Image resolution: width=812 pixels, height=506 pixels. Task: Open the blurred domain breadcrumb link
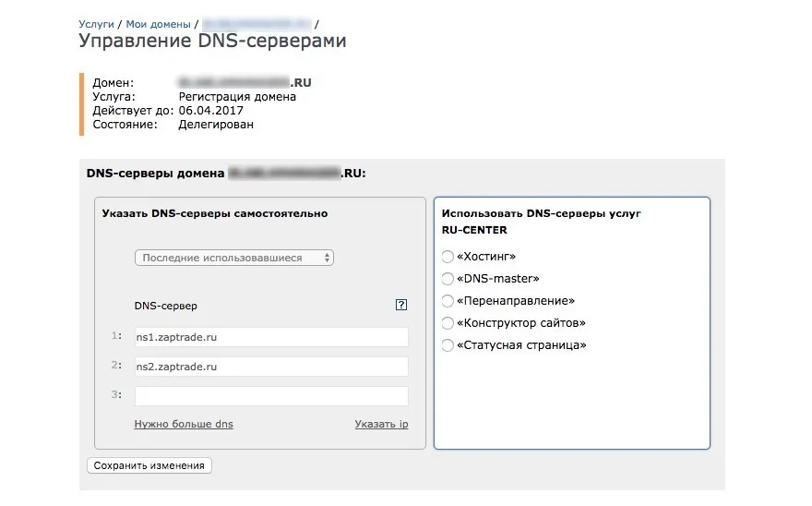point(257,24)
